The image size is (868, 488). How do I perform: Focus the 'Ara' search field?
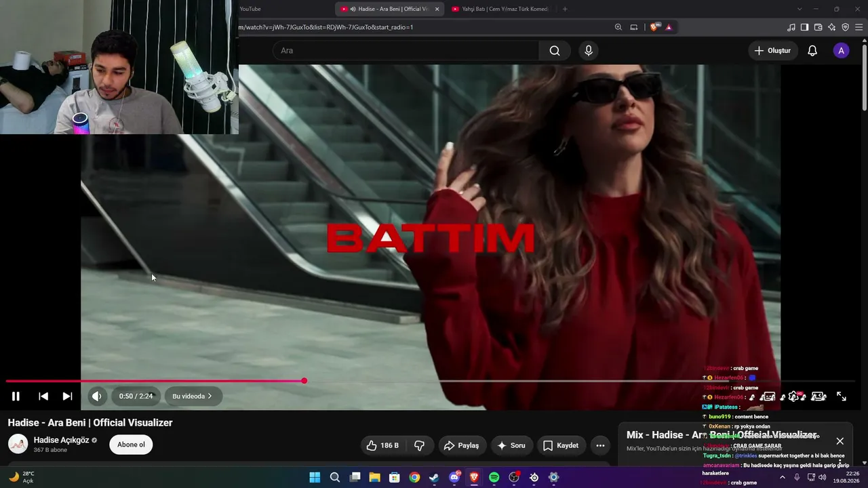pos(406,51)
